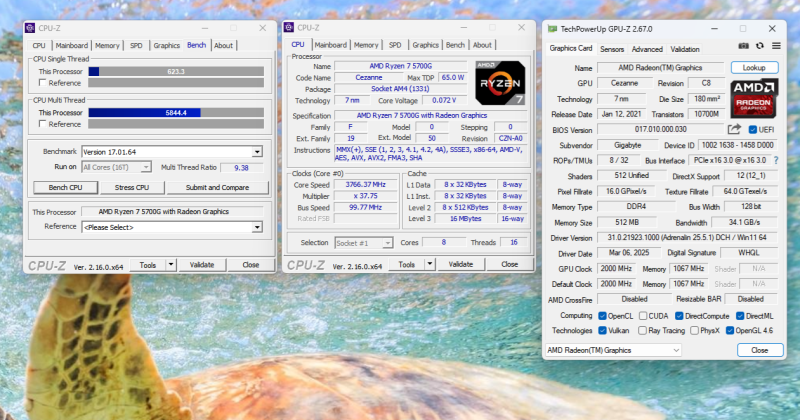Switch to Mainboard tab in Bench window
The height and width of the screenshot is (420, 800).
[x=71, y=45]
